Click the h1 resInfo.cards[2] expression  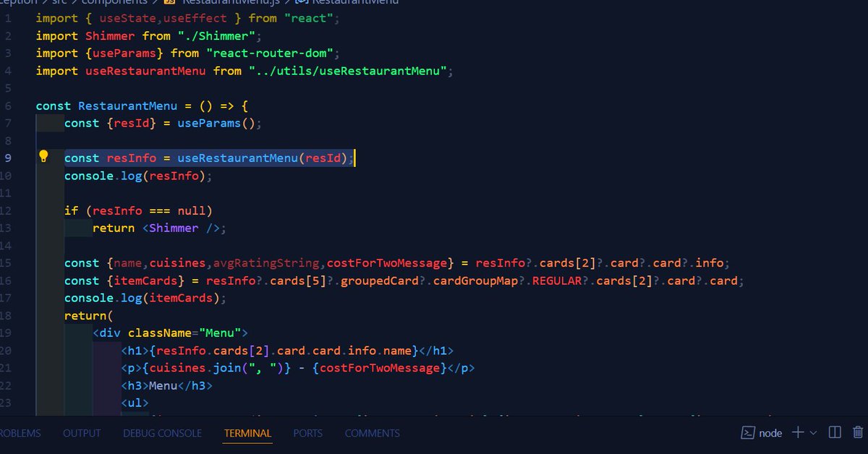284,351
